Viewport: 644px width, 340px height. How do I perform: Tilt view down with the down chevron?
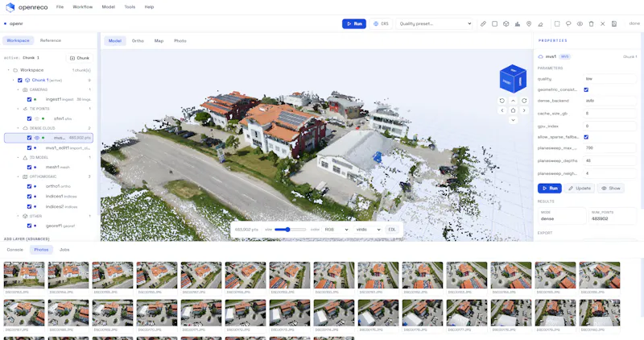(x=513, y=120)
